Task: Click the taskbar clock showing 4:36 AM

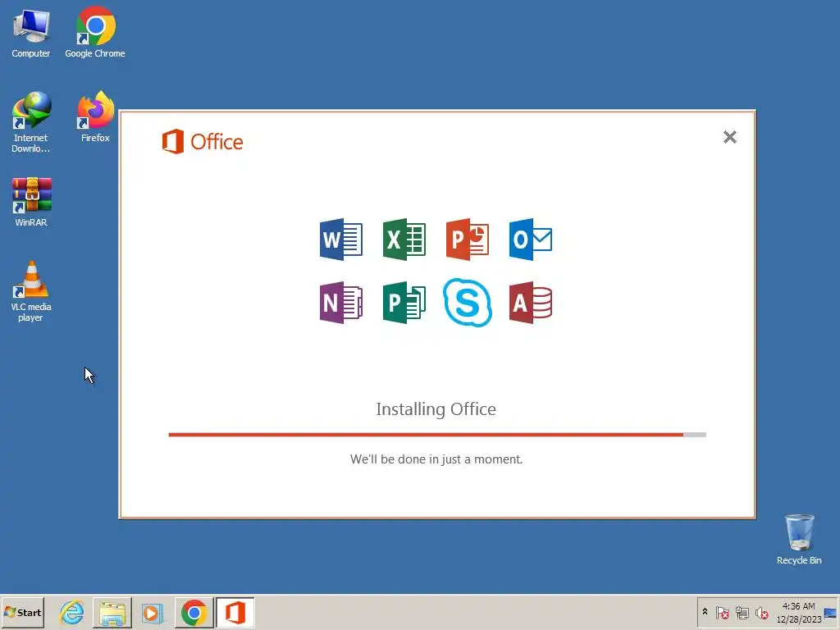Action: point(798,612)
